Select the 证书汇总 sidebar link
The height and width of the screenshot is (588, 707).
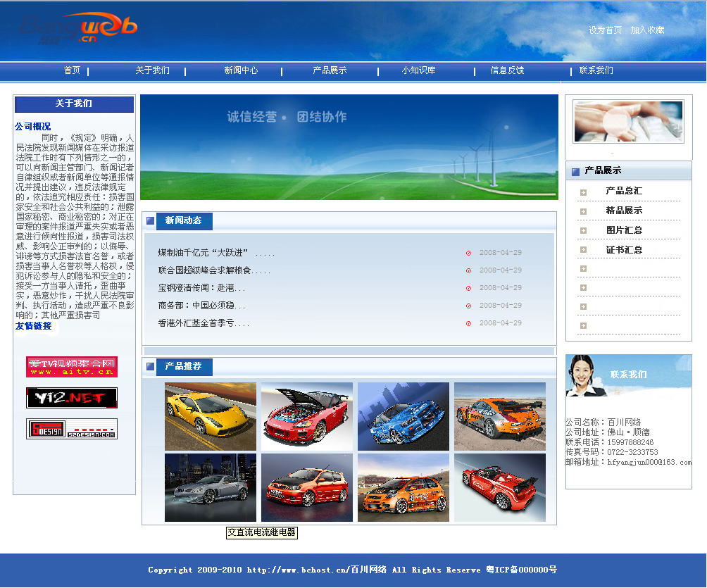[624, 250]
